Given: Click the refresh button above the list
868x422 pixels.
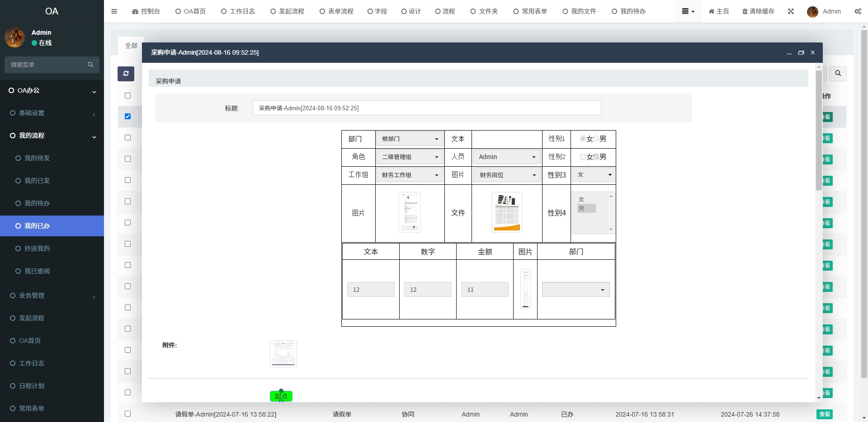Looking at the screenshot, I should click(x=126, y=74).
